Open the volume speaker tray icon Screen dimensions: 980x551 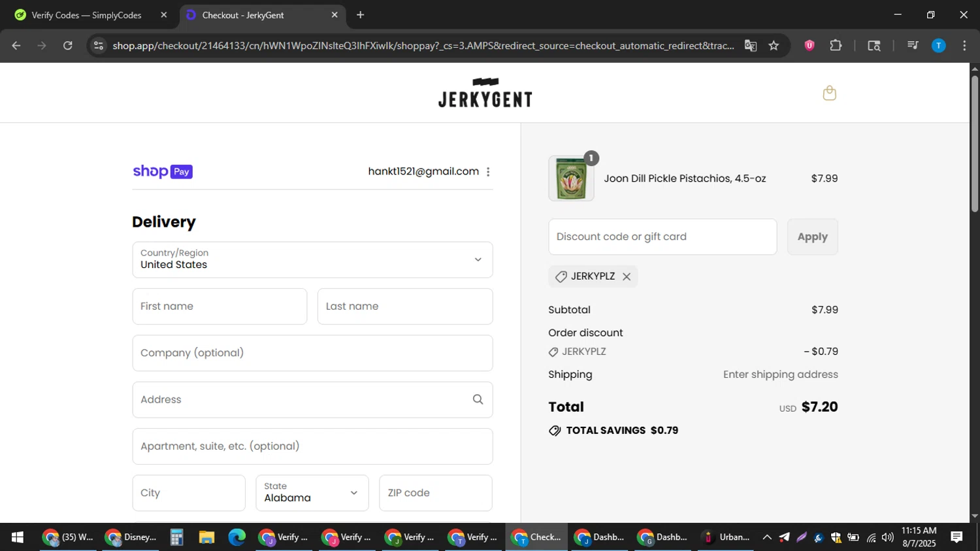coord(887,537)
